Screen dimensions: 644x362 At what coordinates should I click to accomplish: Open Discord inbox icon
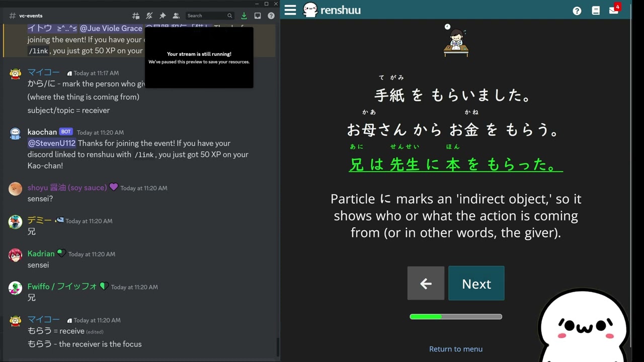pos(258,16)
